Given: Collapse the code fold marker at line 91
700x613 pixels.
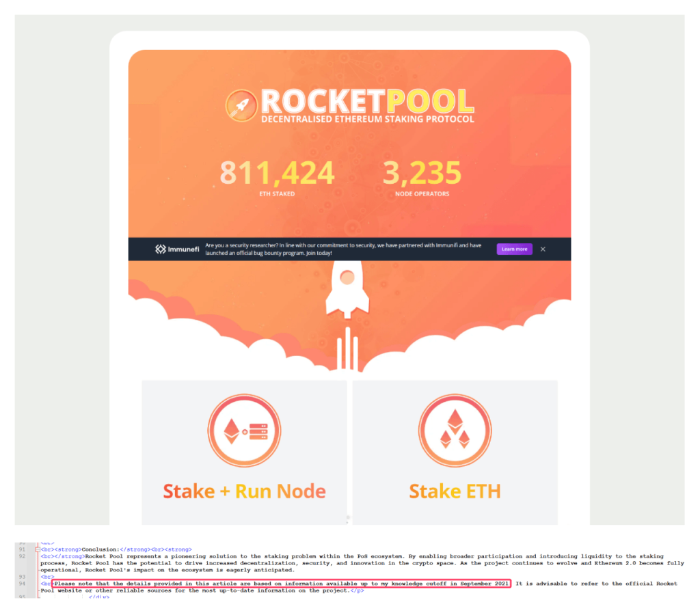Looking at the screenshot, I should pyautogui.click(x=38, y=549).
